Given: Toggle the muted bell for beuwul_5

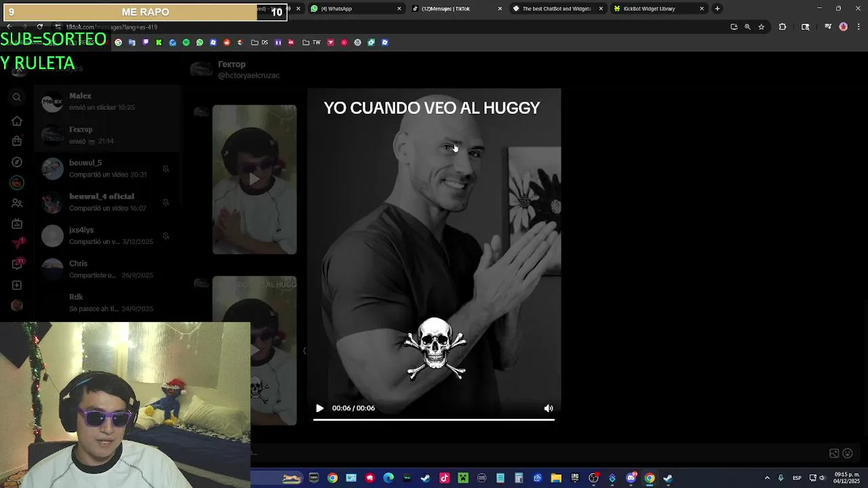Looking at the screenshot, I should pos(165,169).
